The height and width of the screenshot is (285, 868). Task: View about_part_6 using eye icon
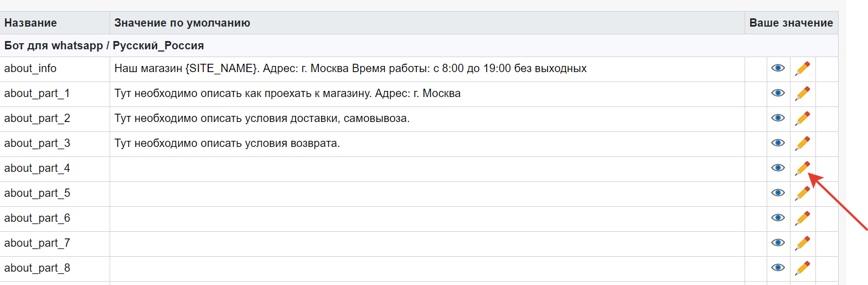point(778,218)
